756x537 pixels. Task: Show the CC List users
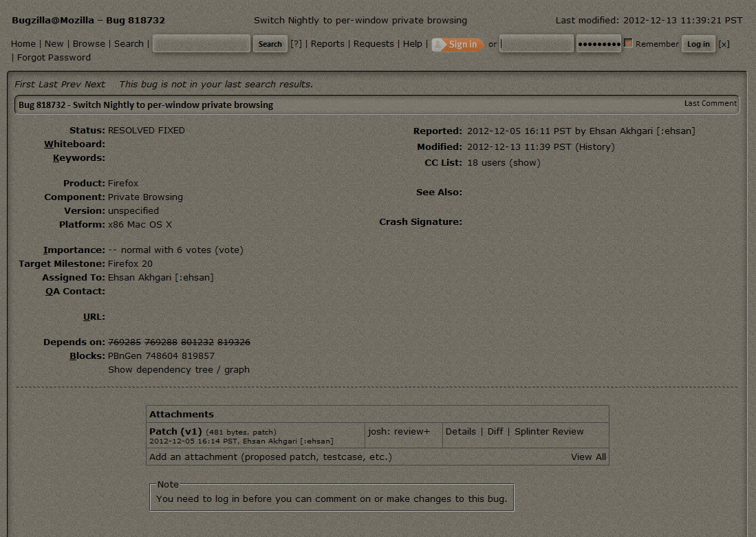(x=525, y=162)
